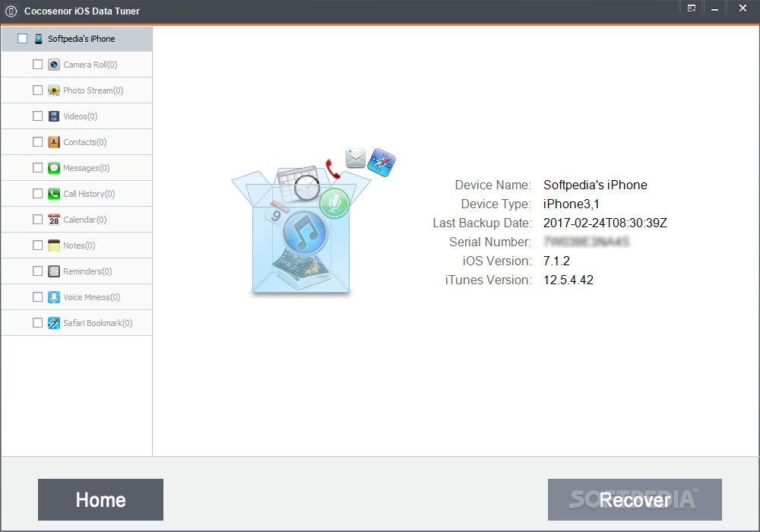Viewport: 760px width, 532px height.
Task: Click the blurred serial number value
Action: 586,242
